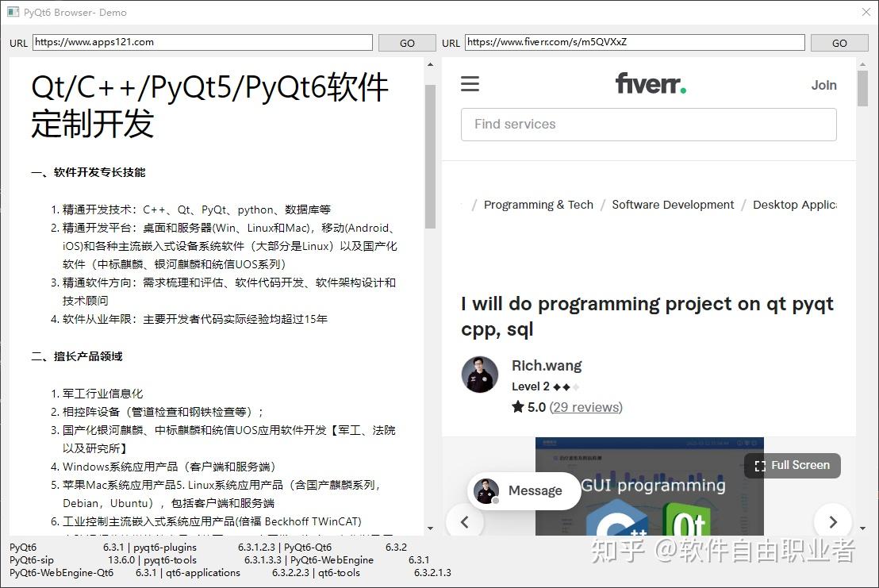879x588 pixels.
Task: Open the Software Development category
Action: pyautogui.click(x=673, y=205)
